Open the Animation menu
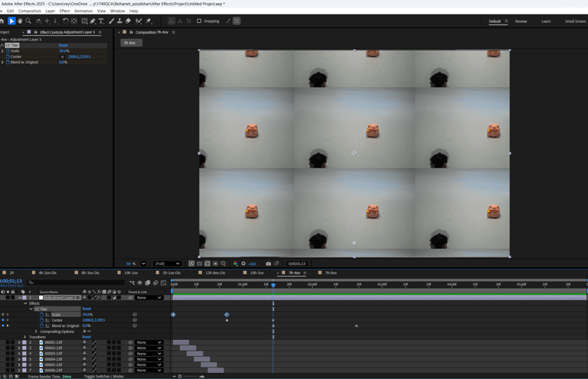Image resolution: width=588 pixels, height=379 pixels. click(x=83, y=11)
